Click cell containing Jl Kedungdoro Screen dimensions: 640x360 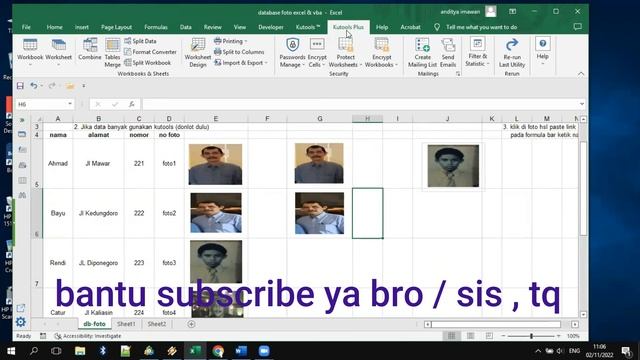coord(98,213)
